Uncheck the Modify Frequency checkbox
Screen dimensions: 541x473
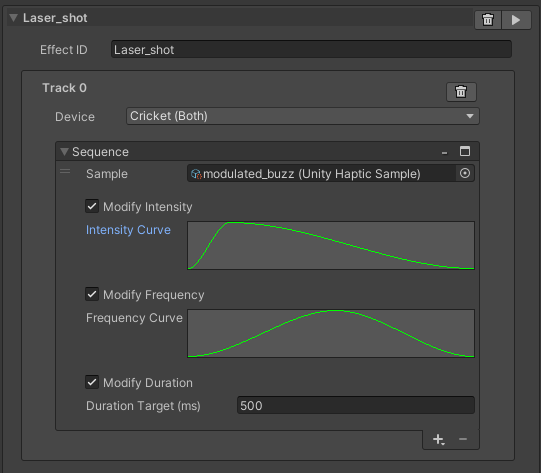92,294
